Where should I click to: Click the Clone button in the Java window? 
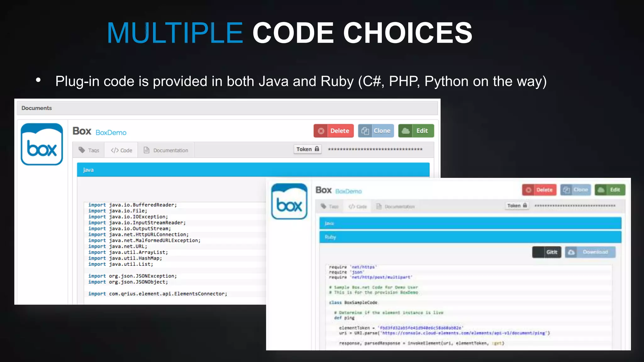(x=376, y=131)
